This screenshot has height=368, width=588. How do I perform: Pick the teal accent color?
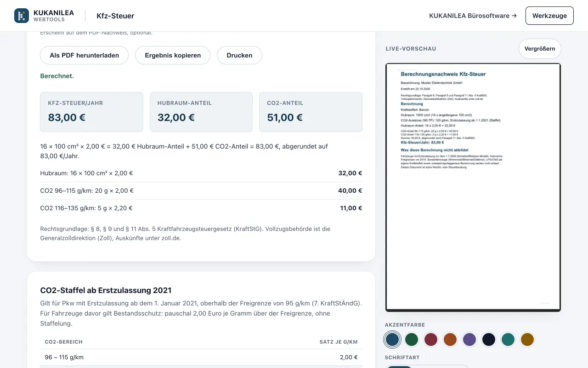coord(508,339)
